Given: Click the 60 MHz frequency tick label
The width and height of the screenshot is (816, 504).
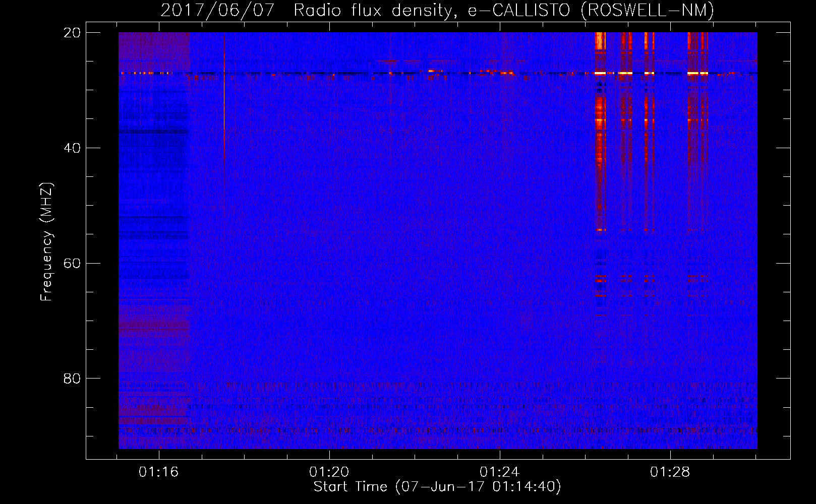Looking at the screenshot, I should [72, 263].
